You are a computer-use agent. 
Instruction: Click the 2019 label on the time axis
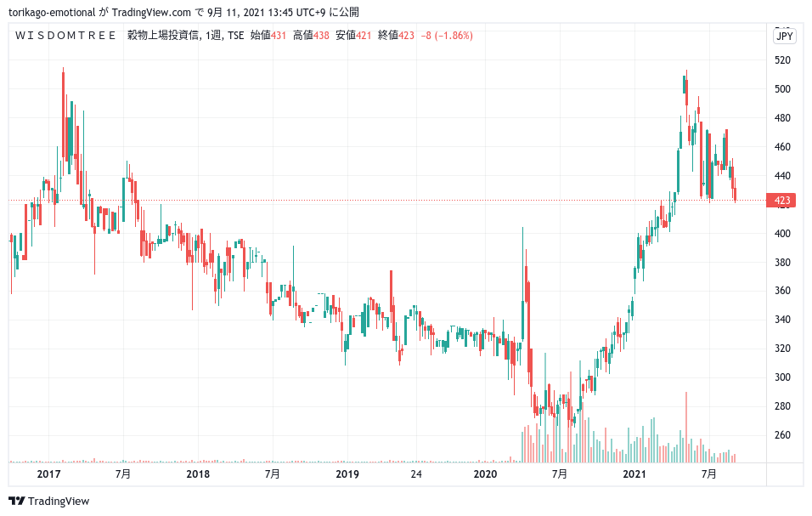point(347,474)
